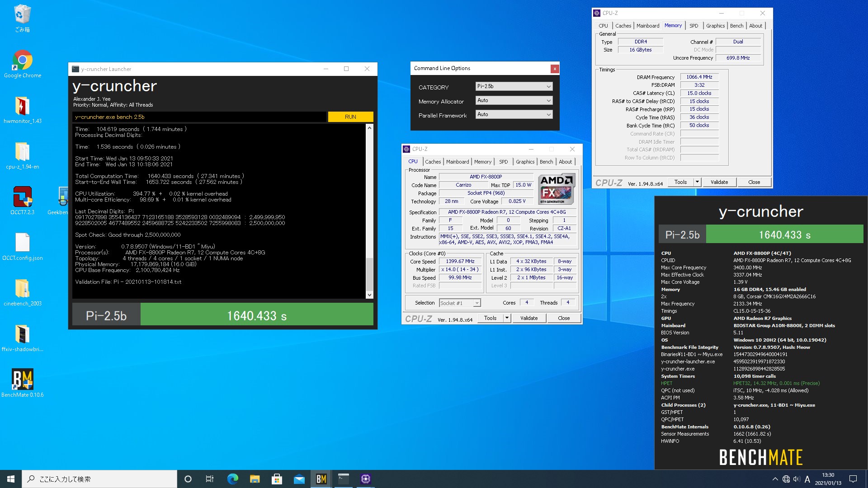Launch OCCT7.2.3 desktop icon
This screenshot has width=868, height=488.
pos(22,201)
